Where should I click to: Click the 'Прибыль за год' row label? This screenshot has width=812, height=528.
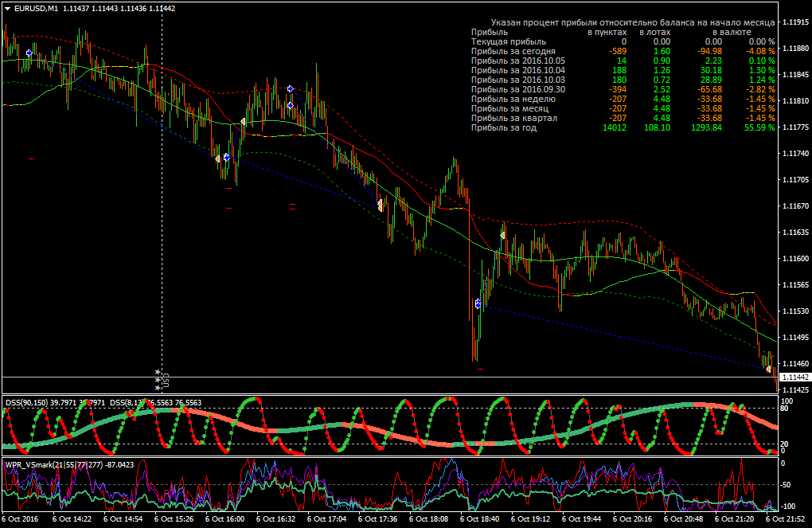point(504,127)
